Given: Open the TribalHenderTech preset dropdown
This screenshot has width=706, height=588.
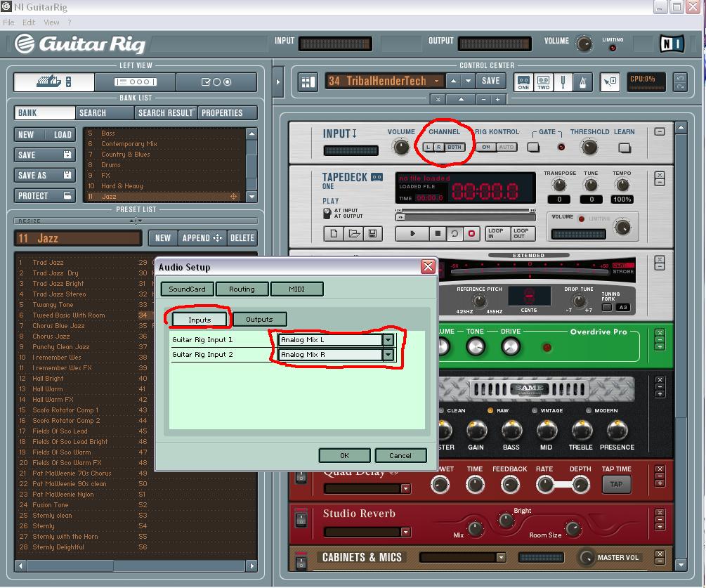Looking at the screenshot, I should pyautogui.click(x=436, y=81).
